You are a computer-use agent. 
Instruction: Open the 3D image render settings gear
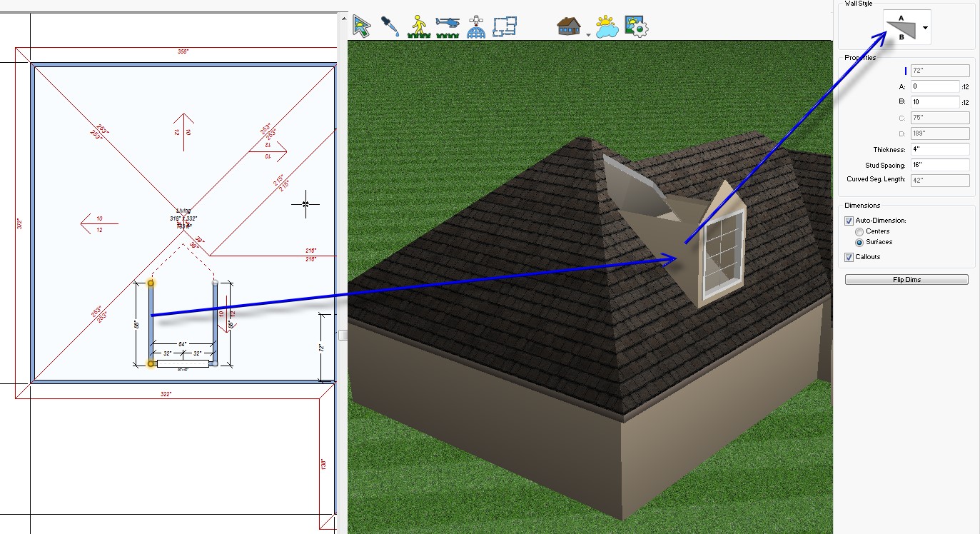[x=635, y=26]
